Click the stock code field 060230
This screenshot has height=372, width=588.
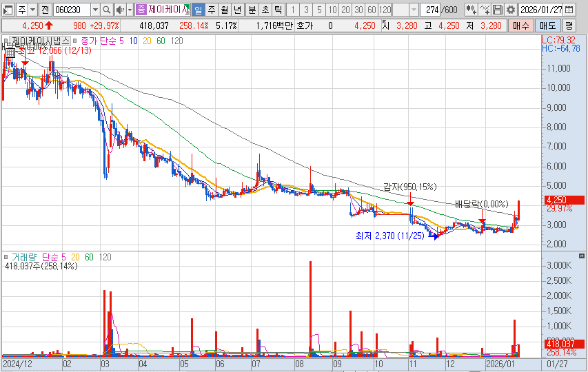72,10
